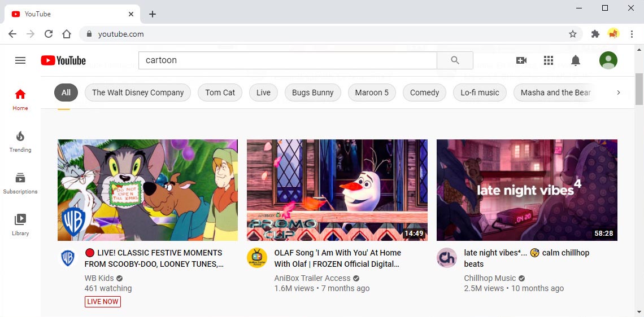Maximize the browser window
Viewport: 644px width, 317px height.
click(x=605, y=8)
